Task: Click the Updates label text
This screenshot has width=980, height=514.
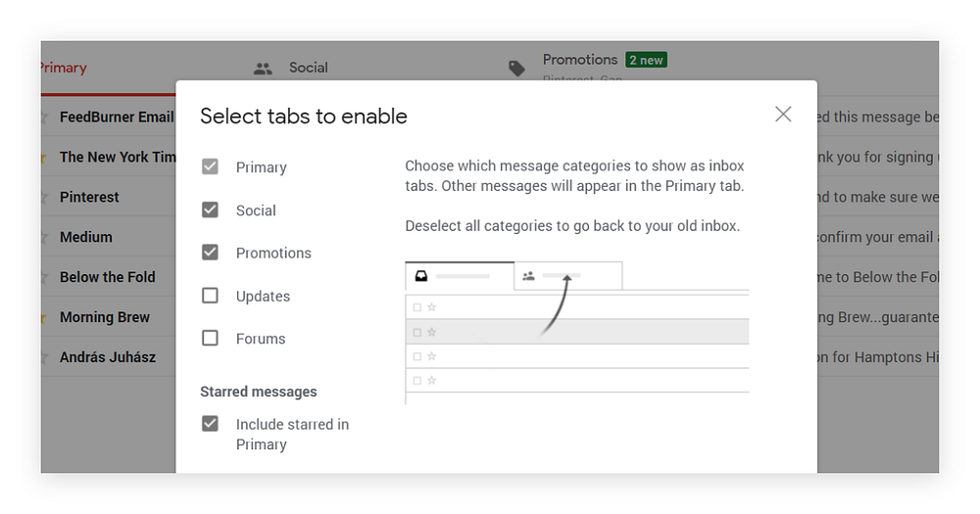Action: tap(263, 296)
